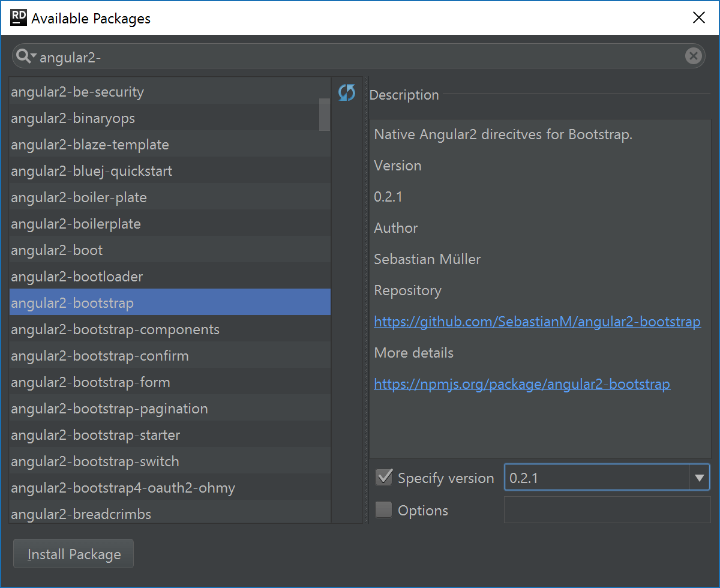Click the package list scrollbar thumb
The image size is (720, 588).
tap(325, 114)
